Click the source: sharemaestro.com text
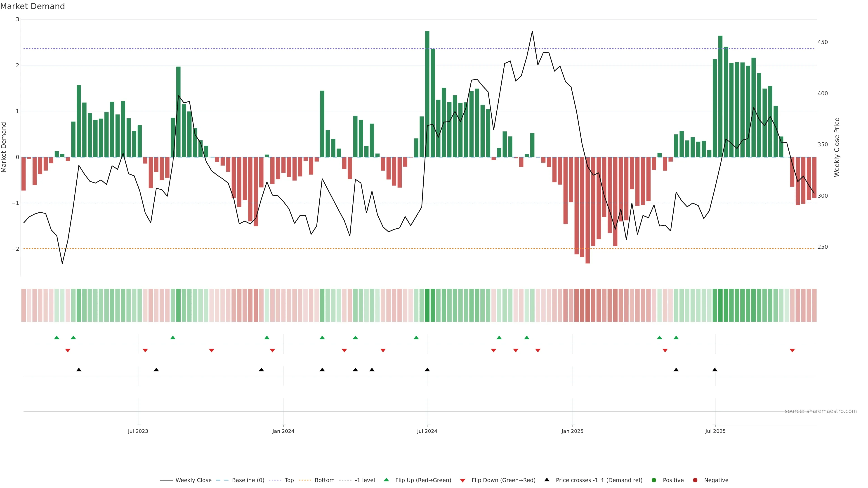 click(x=821, y=411)
